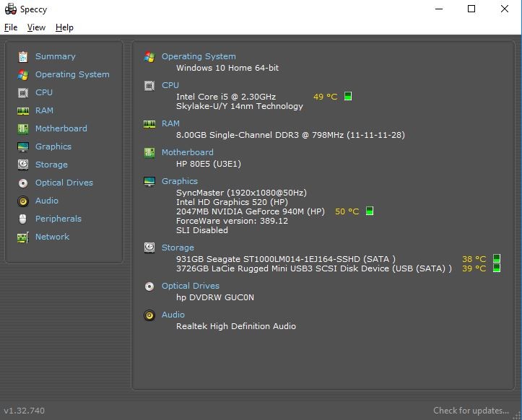Image resolution: width=522 pixels, height=420 pixels.
Task: Click the Storage drive icon in sidebar
Action: (x=22, y=165)
